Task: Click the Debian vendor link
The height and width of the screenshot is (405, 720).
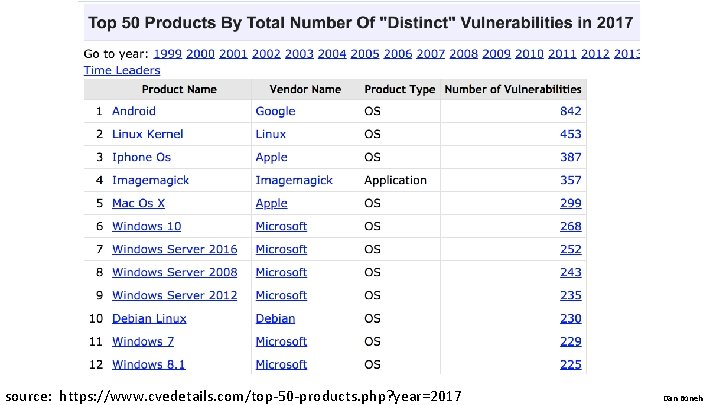Action: [x=275, y=318]
